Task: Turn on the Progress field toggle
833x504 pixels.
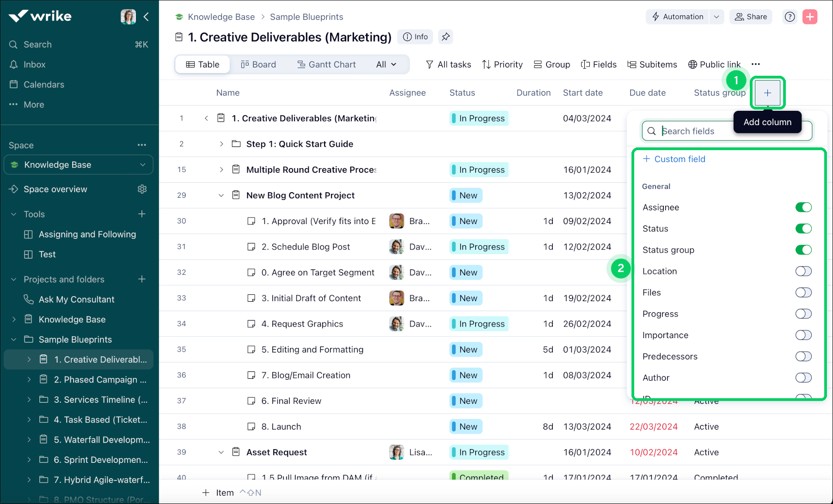Action: (x=803, y=314)
